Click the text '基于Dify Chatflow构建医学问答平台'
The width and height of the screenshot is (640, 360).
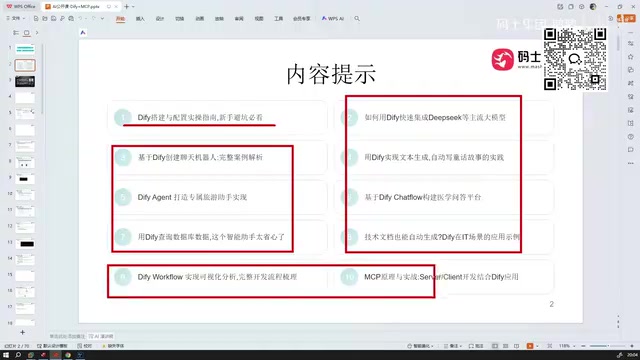point(422,197)
